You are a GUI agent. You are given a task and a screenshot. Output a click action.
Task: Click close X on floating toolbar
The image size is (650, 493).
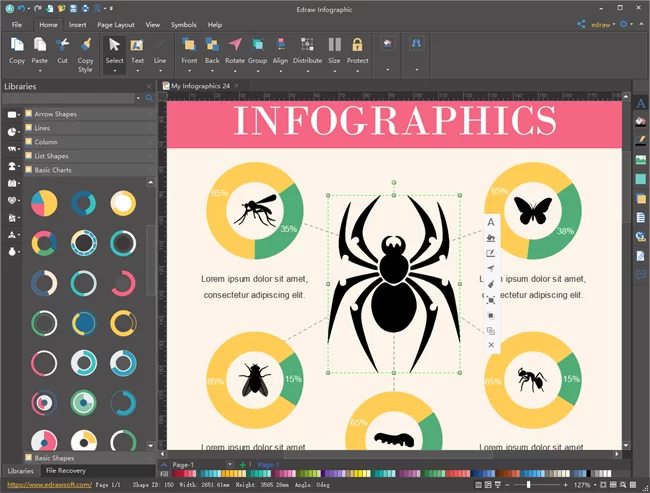click(491, 345)
